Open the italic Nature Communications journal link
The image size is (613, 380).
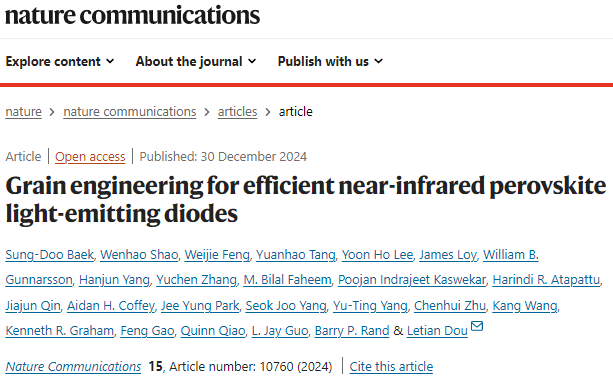pyautogui.click(x=73, y=367)
